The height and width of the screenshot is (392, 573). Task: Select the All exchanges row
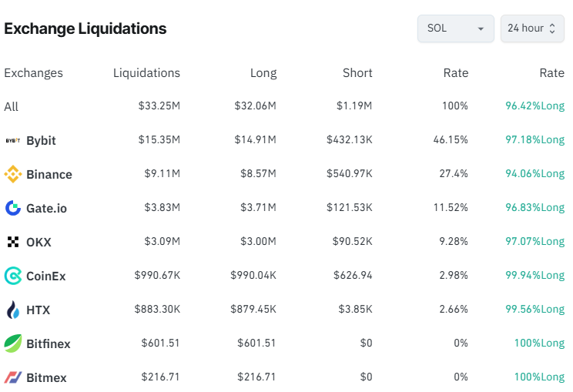pyautogui.click(x=11, y=106)
